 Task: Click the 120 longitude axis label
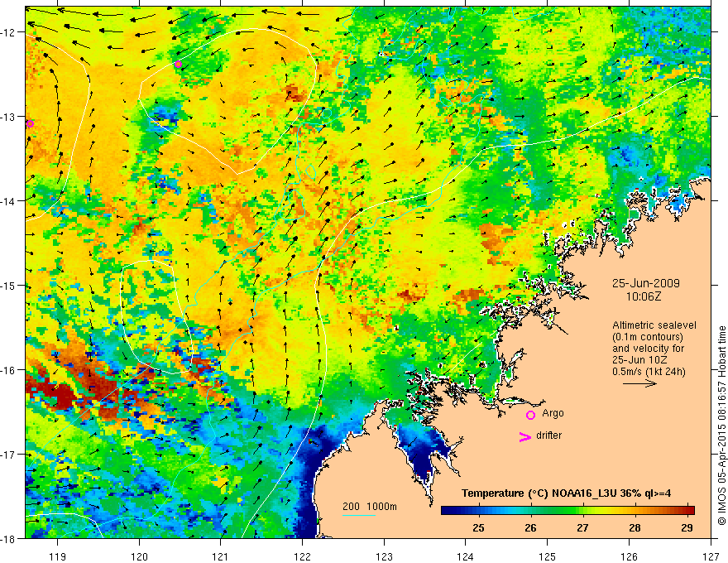click(x=139, y=556)
